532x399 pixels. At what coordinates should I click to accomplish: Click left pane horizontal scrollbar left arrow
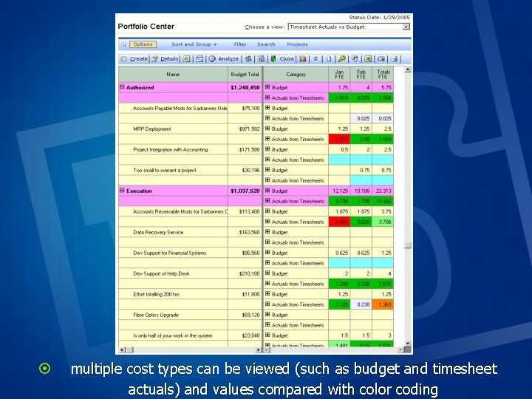(123, 349)
